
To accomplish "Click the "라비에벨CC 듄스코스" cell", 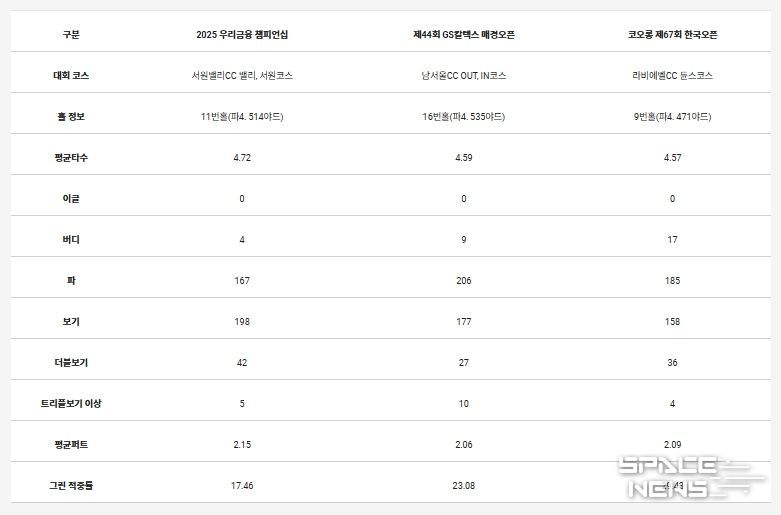I will click(x=672, y=76).
